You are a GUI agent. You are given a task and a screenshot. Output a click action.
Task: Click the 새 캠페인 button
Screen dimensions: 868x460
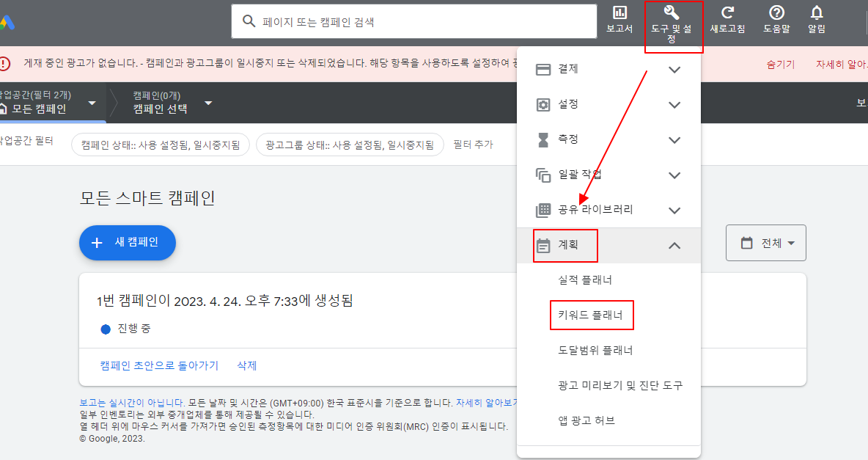(128, 243)
